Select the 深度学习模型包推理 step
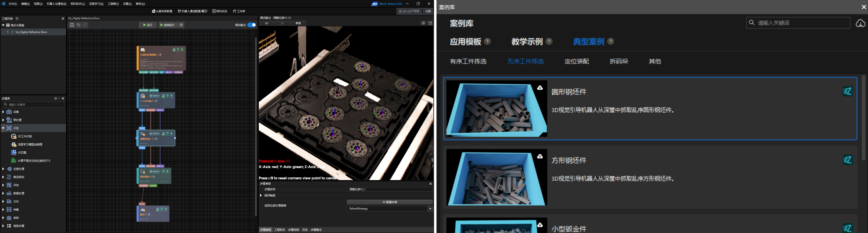Screen dimensions: 868x233 tap(28, 144)
